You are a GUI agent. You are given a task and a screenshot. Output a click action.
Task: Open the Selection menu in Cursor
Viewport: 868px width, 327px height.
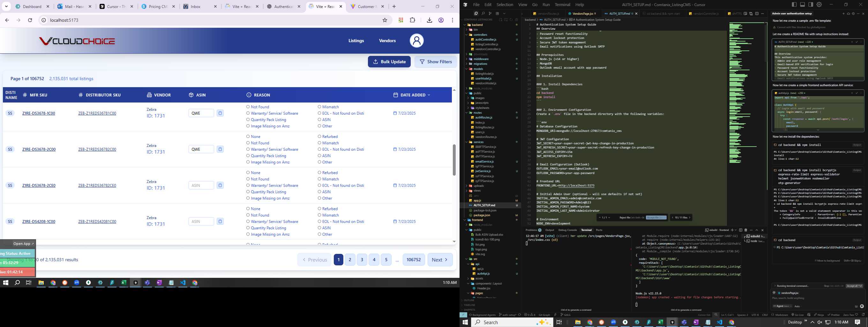coord(505,4)
